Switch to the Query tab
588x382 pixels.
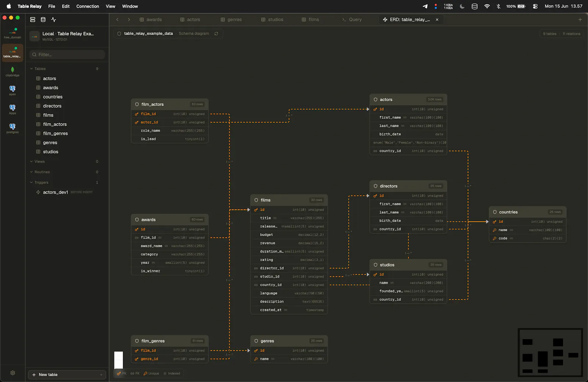352,19
